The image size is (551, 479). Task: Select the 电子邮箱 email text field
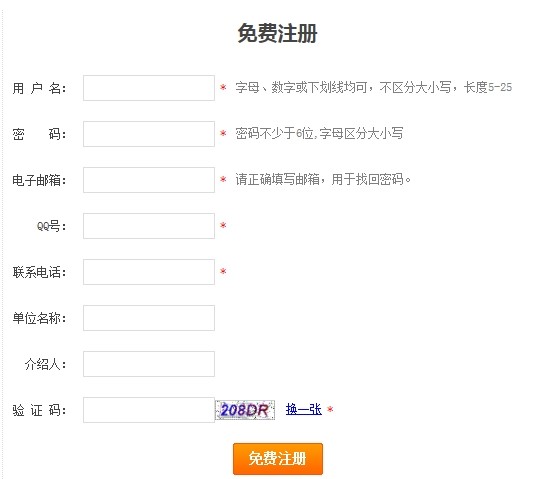coord(149,180)
